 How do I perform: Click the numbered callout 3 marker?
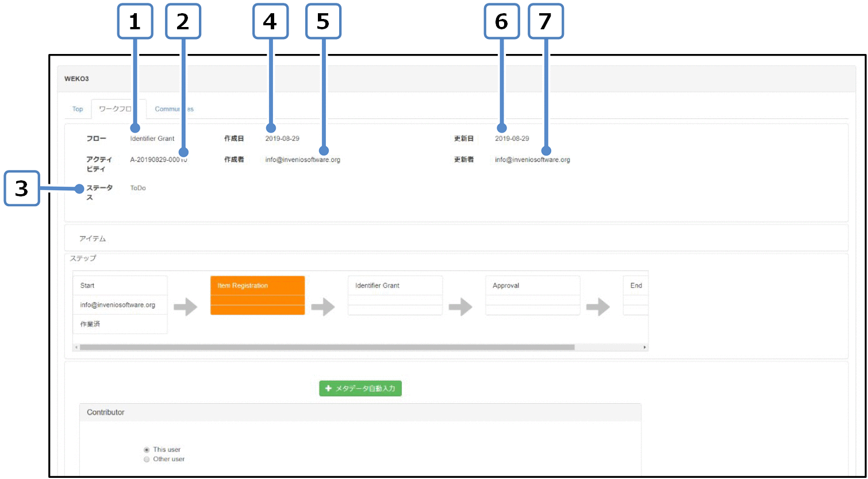(22, 188)
